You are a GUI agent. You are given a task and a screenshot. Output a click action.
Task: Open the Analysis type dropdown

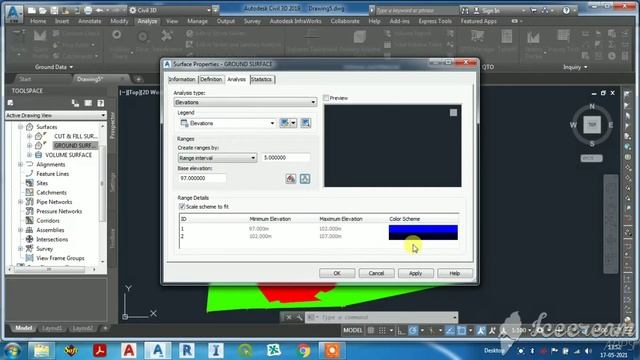coord(245,102)
